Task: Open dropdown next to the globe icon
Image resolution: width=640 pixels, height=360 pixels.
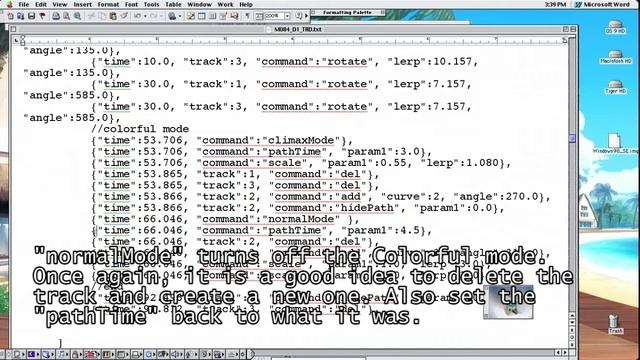Action: (180, 16)
